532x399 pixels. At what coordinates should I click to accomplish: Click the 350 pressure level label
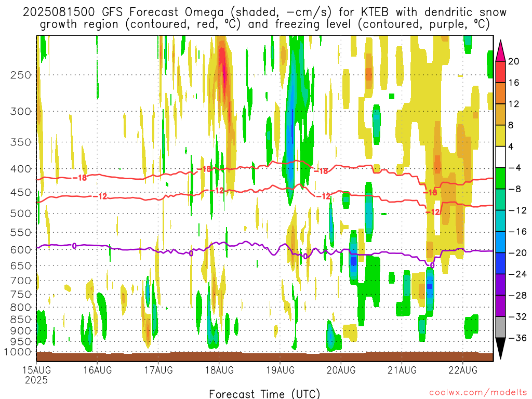click(21, 142)
